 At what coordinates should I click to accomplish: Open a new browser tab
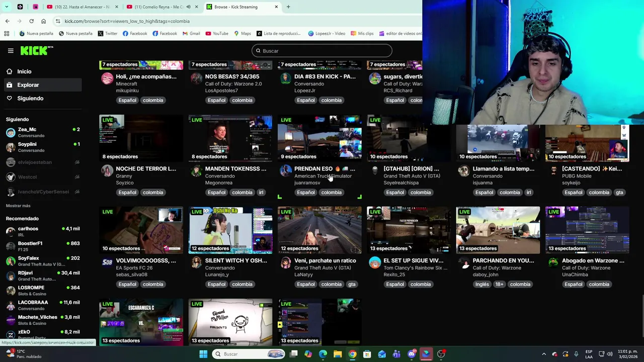[x=288, y=7]
